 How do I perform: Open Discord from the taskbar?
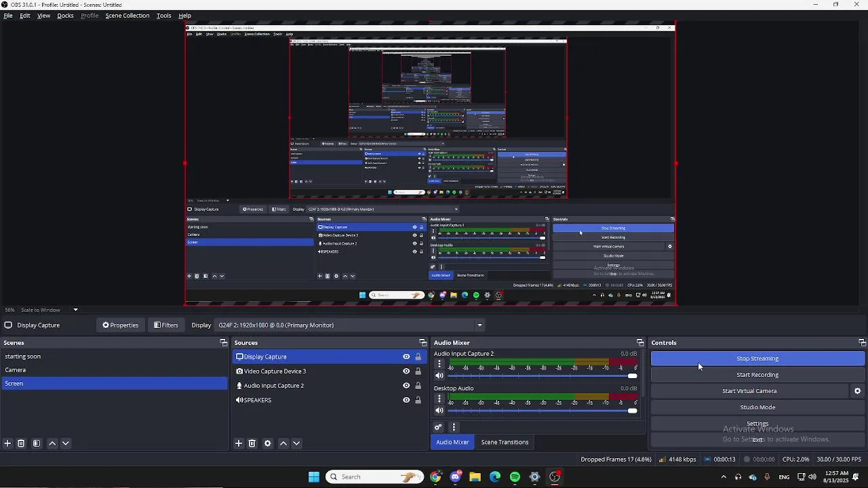[x=455, y=477]
